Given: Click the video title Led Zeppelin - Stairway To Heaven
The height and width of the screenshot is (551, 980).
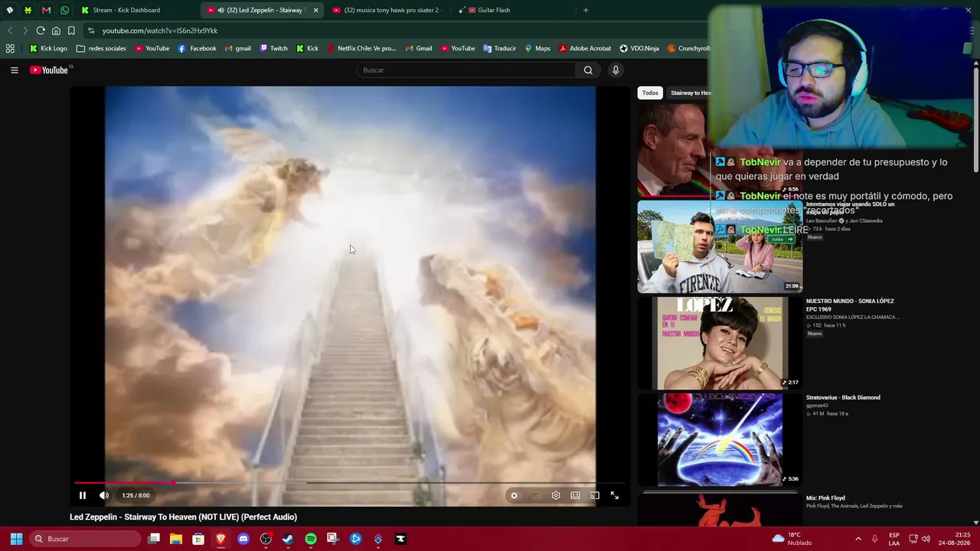Looking at the screenshot, I should click(x=183, y=517).
